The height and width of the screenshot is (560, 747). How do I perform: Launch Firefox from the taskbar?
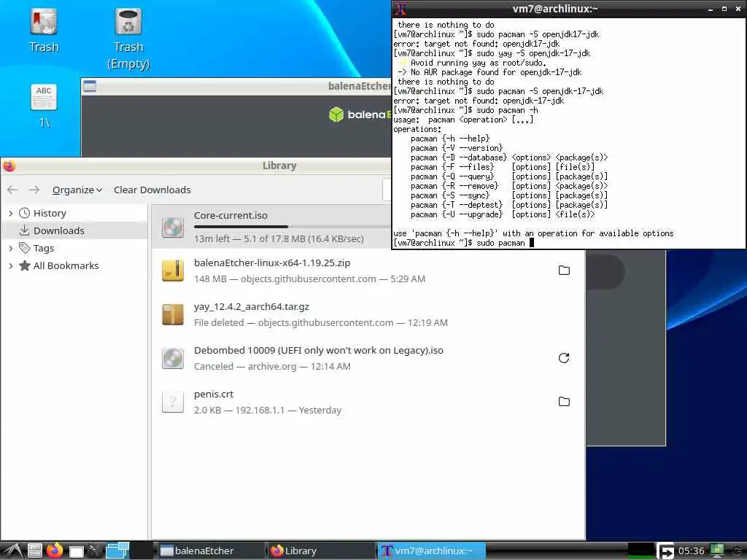tap(55, 551)
